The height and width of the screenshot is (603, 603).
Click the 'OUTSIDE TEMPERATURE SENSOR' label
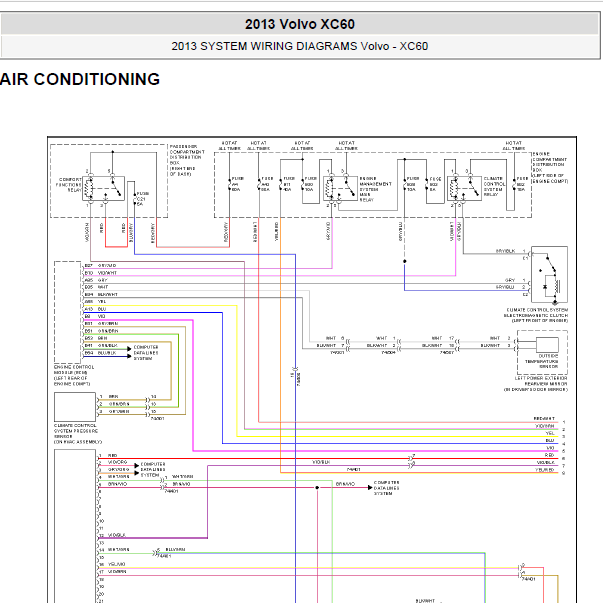pos(543,361)
